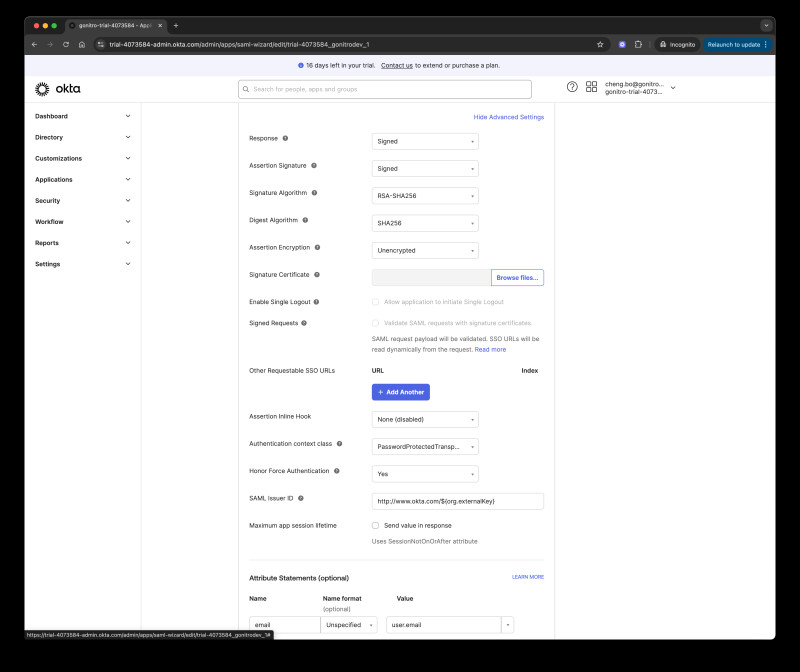This screenshot has height=672, width=800.
Task: Click SAML Issuer ID info icon
Action: [x=301, y=499]
